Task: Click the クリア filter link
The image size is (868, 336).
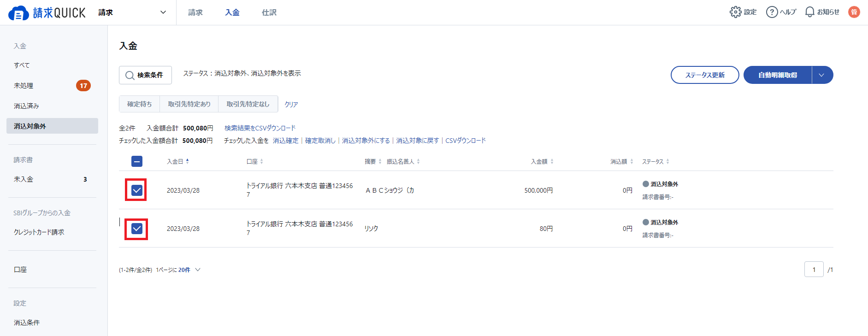Action: 291,105
